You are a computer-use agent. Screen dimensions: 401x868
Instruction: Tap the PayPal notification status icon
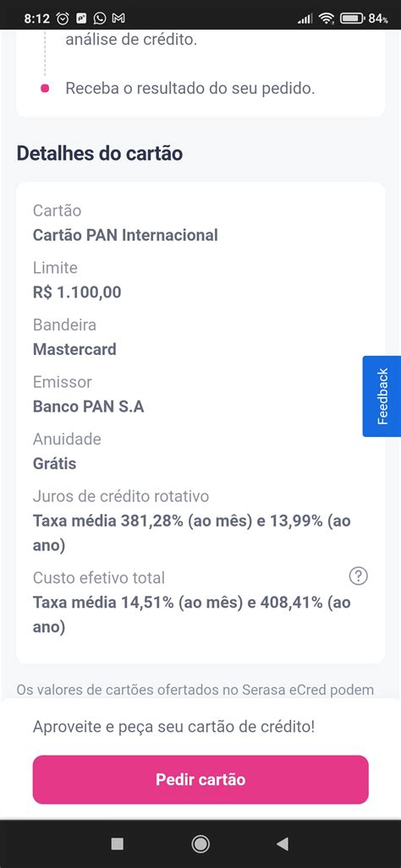pos(81,19)
